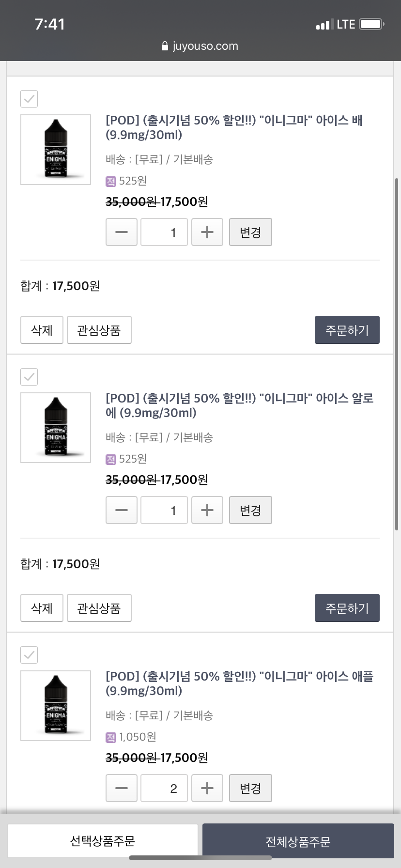
Task: Open the 아이스 애플 Enigma bottle thumbnail
Action: 56,705
